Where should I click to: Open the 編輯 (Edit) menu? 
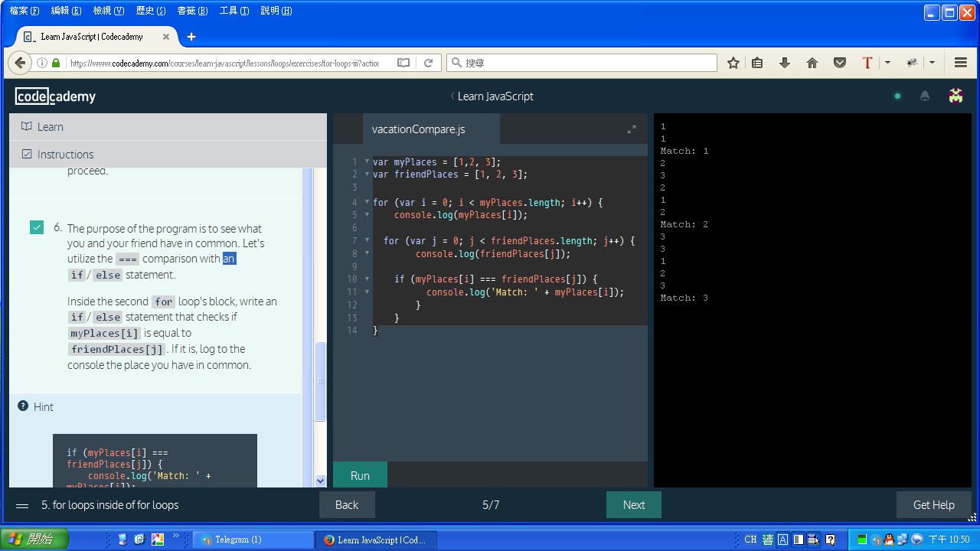tap(66, 11)
